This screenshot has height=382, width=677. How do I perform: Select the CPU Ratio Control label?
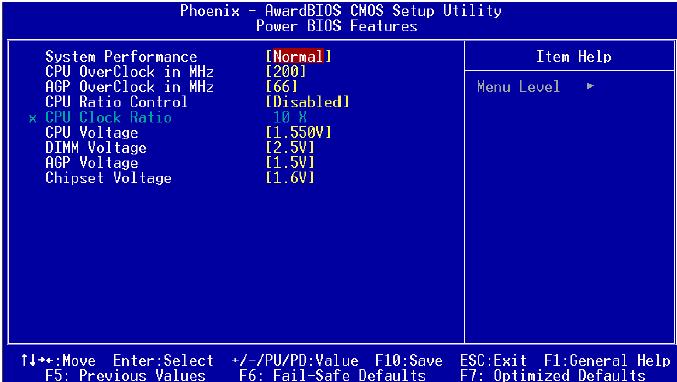coord(116,102)
